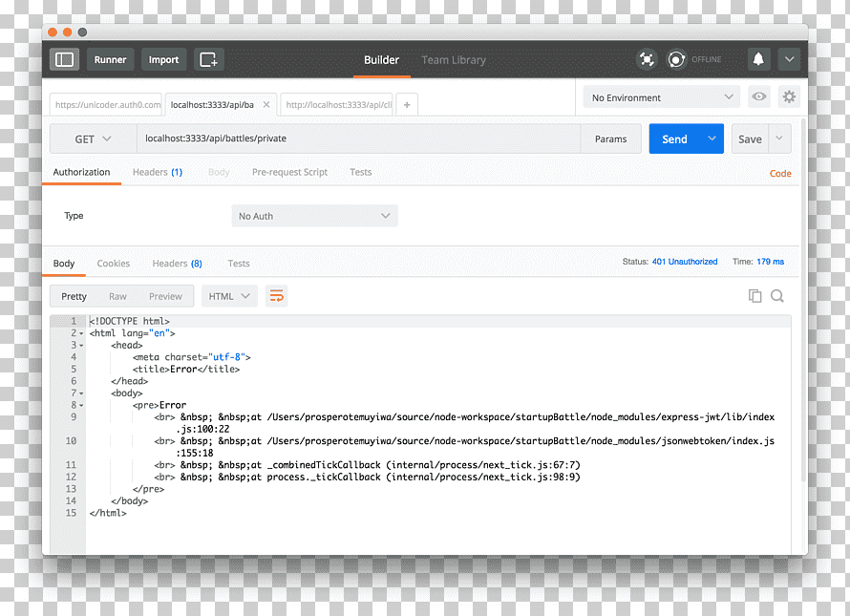
Task: Collapse the head tag on line 3
Action: 81,346
